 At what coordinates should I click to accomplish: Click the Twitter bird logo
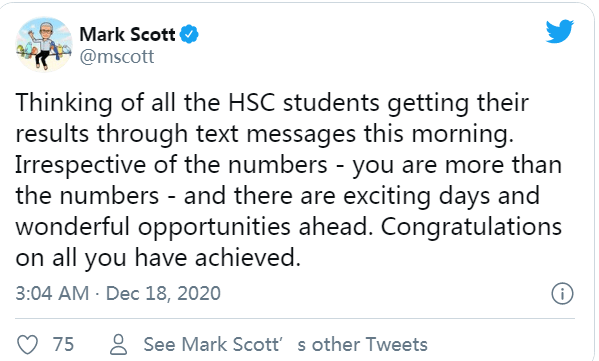(x=560, y=31)
